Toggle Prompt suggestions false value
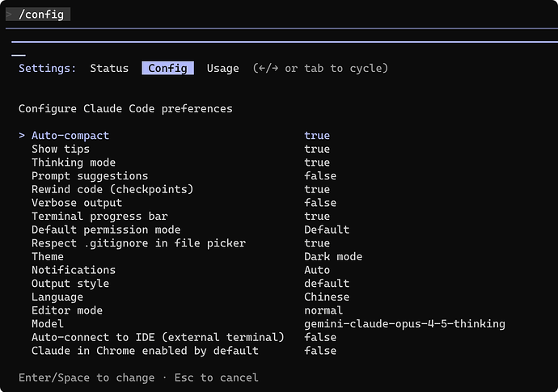Image resolution: width=558 pixels, height=392 pixels. (x=320, y=175)
